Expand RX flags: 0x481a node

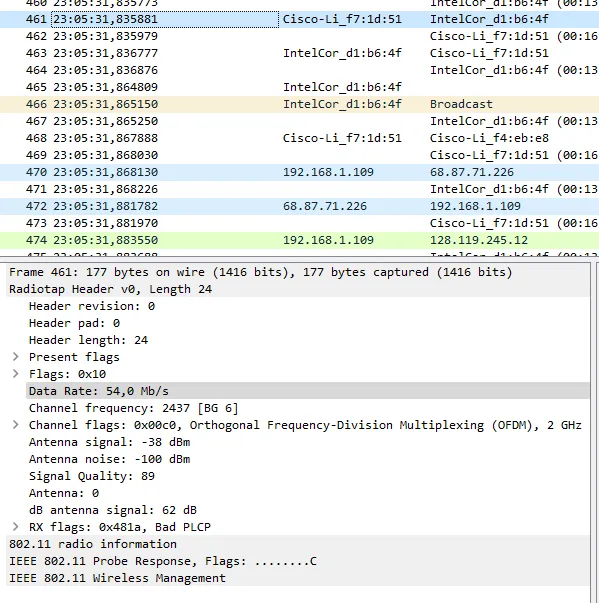pyautogui.click(x=15, y=527)
